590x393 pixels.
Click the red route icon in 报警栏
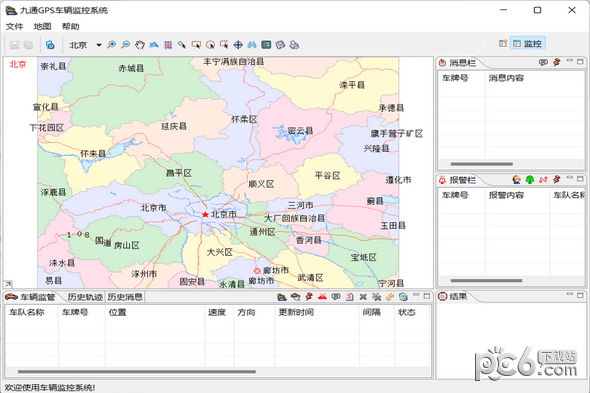pos(543,180)
